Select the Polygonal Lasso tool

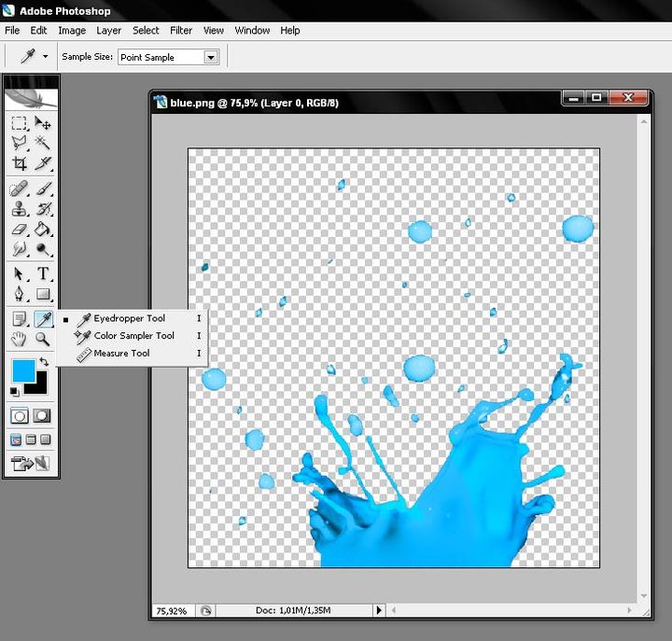click(x=19, y=143)
